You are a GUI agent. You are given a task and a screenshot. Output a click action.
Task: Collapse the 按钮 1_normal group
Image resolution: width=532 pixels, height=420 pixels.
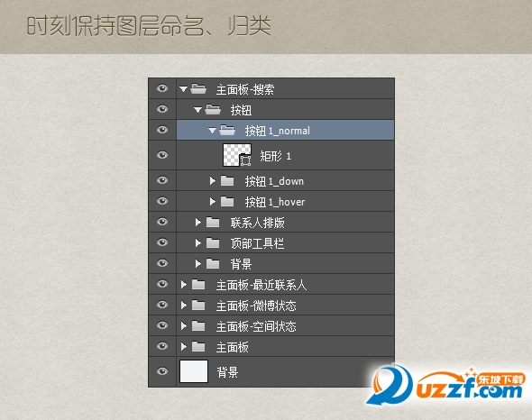212,131
